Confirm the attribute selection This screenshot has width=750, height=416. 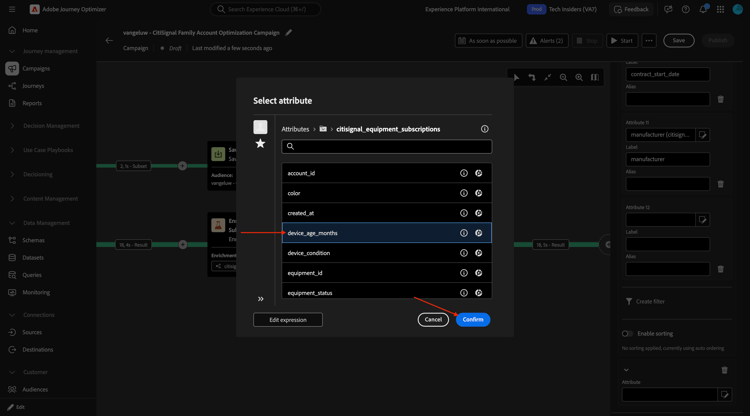click(x=473, y=319)
